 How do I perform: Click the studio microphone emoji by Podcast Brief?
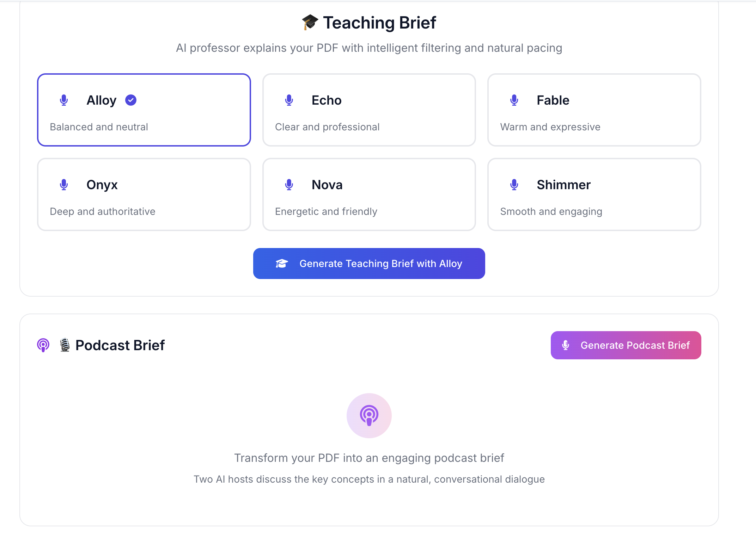65,345
